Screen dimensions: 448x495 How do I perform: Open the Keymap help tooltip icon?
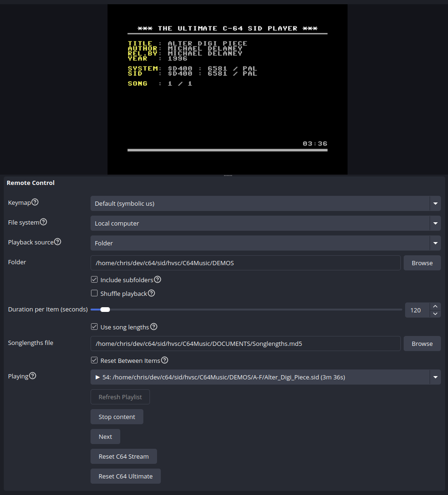[35, 202]
